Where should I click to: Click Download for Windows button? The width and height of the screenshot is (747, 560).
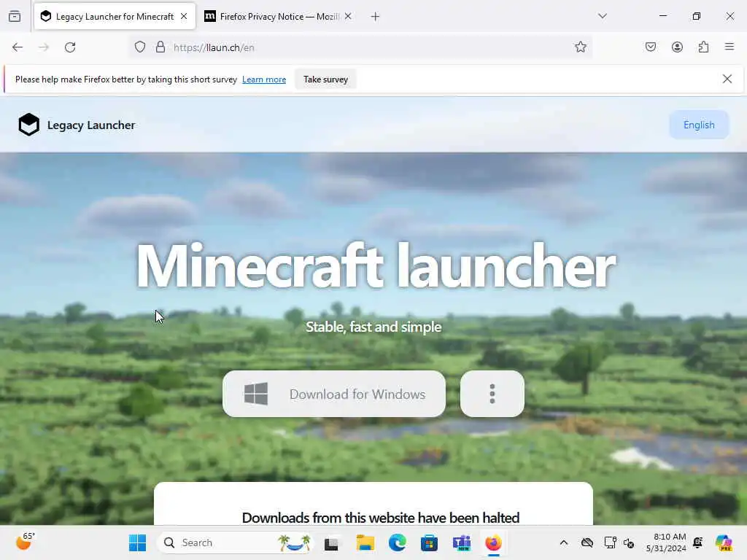(334, 394)
